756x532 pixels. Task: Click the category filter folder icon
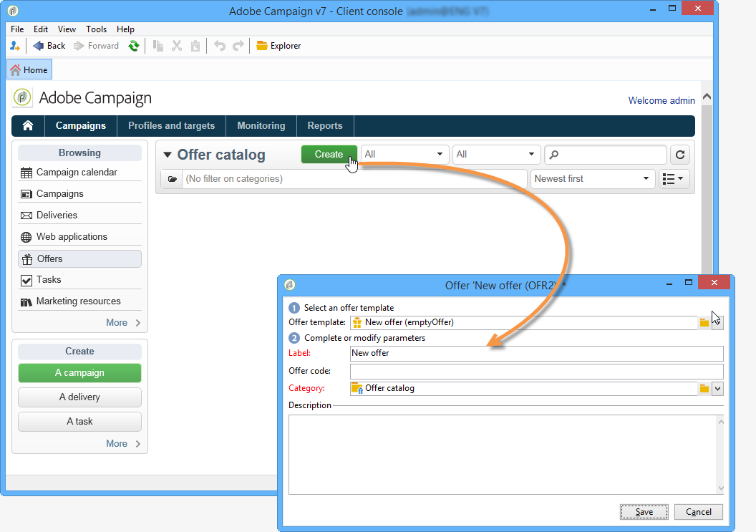point(172,179)
